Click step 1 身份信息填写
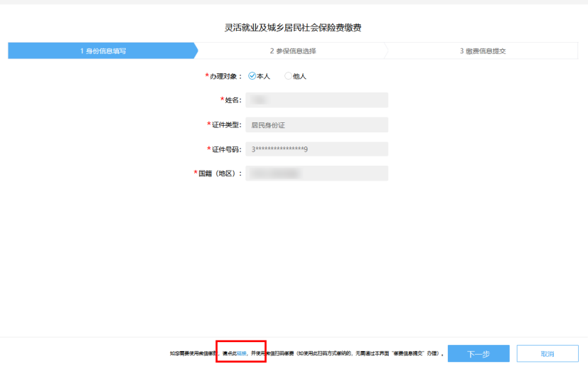The width and height of the screenshot is (588, 374). pos(103,51)
